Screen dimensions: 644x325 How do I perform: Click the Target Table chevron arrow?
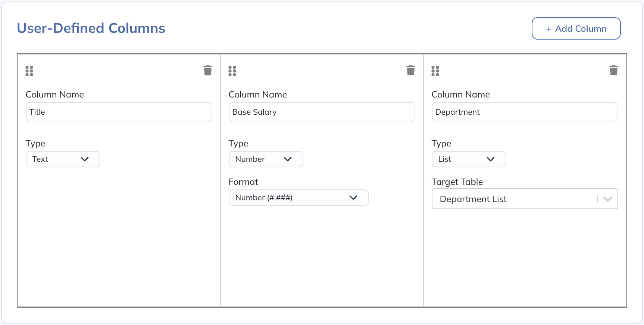pos(607,199)
